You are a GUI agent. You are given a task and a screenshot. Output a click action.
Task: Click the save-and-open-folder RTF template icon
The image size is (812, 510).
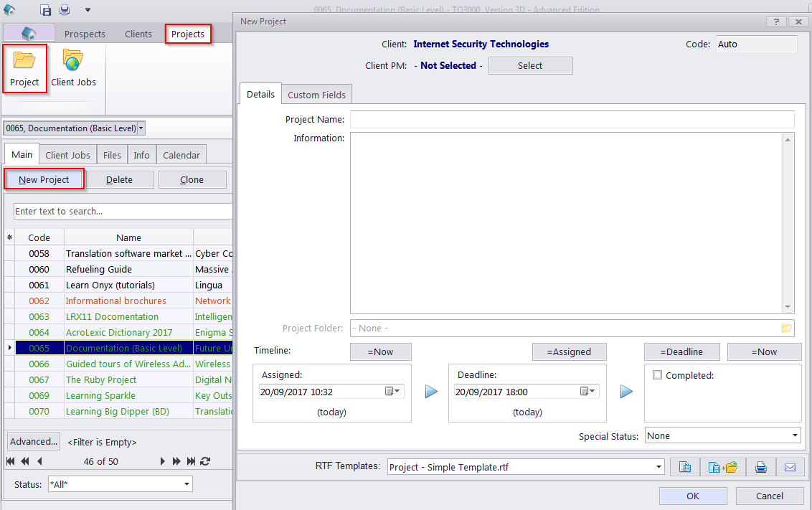tap(722, 467)
